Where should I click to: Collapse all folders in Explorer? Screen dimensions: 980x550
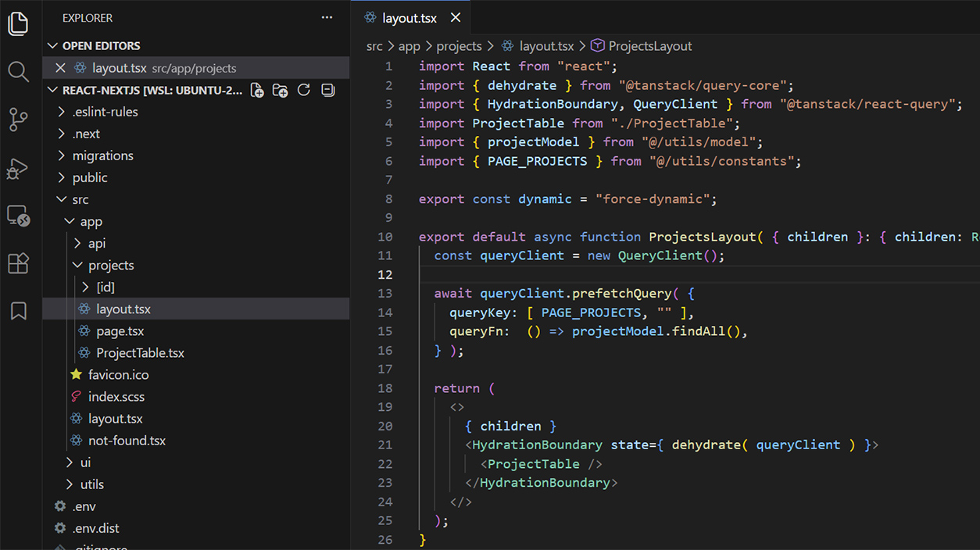click(x=328, y=90)
